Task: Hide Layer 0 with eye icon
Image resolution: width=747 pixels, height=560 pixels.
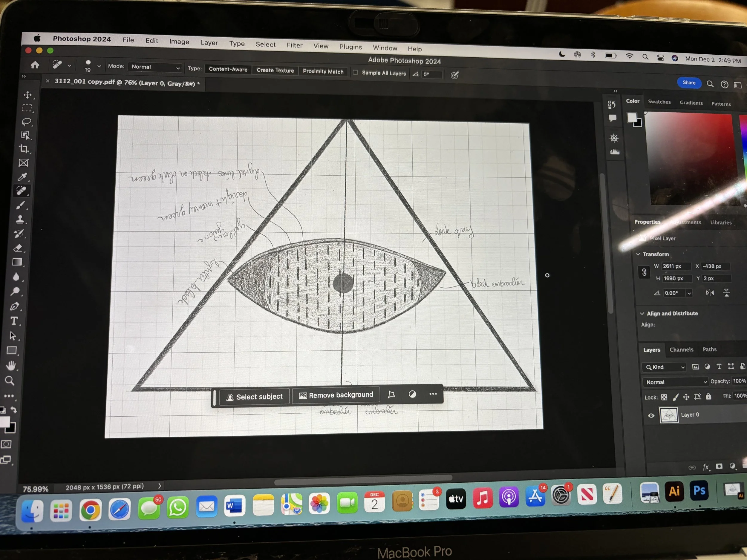Action: click(x=651, y=415)
